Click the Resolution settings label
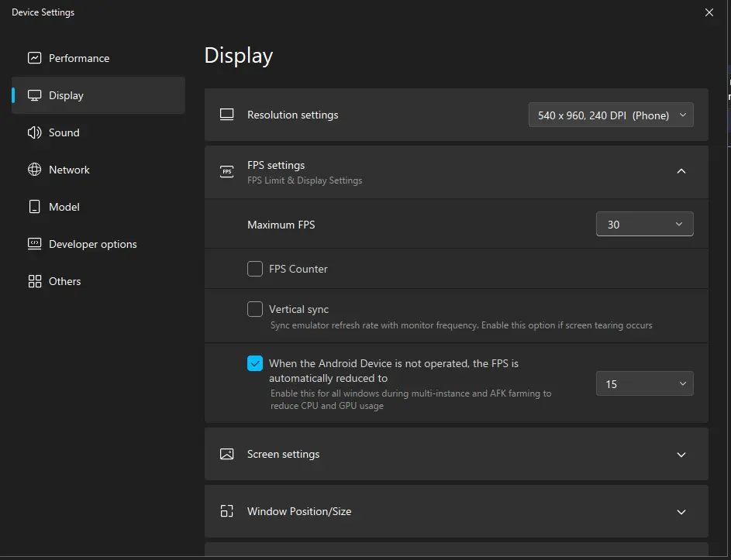Image resolution: width=731 pixels, height=560 pixels. 293,115
